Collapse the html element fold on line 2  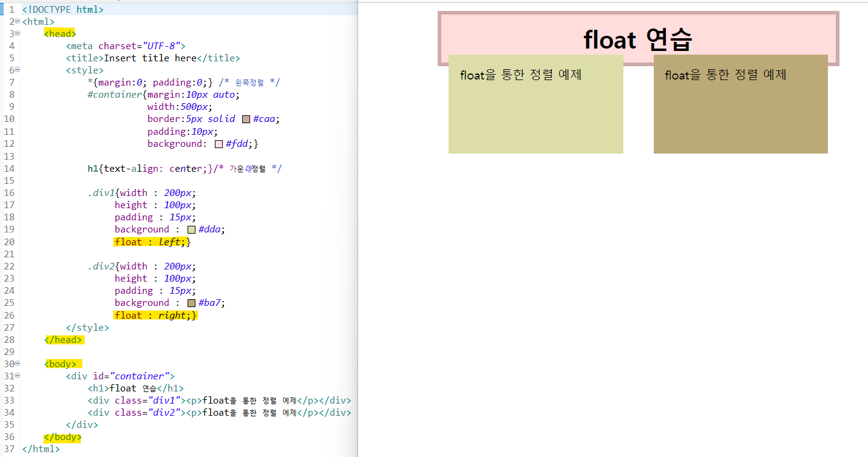tap(18, 21)
